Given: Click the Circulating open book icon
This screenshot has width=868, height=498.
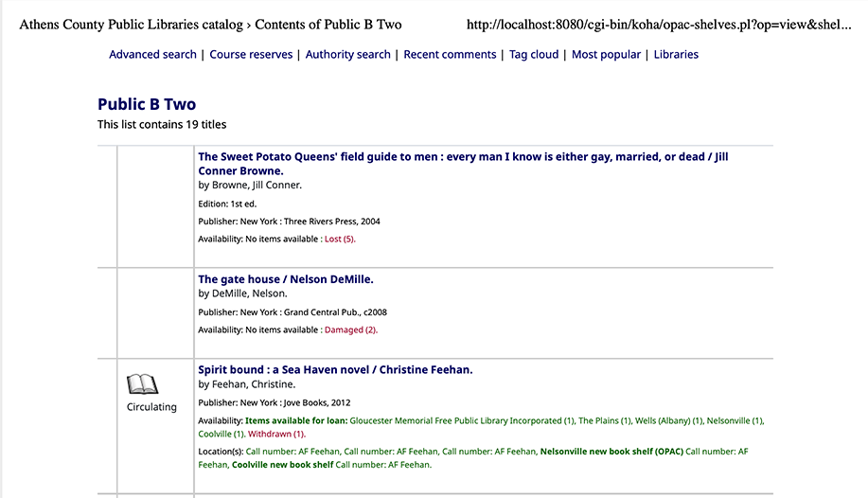Looking at the screenshot, I should pos(142,383).
